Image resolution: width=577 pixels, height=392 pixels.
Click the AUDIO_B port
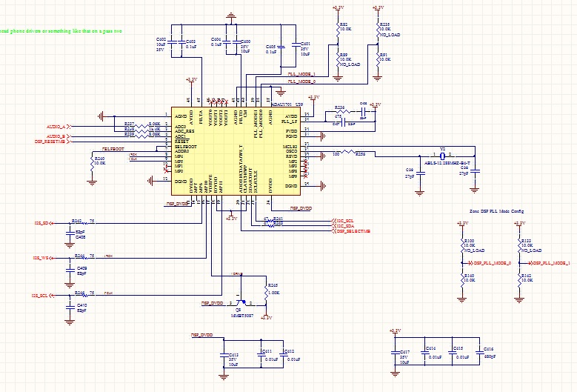click(x=59, y=136)
